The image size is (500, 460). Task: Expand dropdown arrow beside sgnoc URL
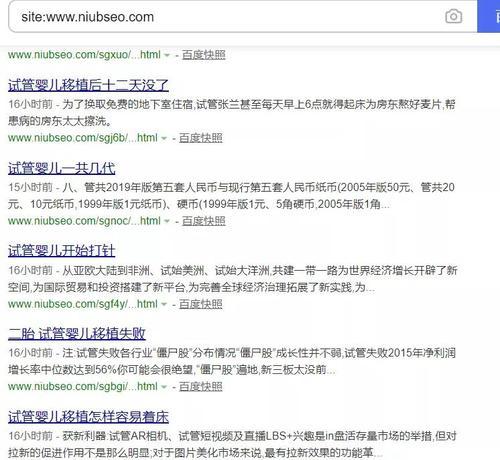pyautogui.click(x=167, y=221)
